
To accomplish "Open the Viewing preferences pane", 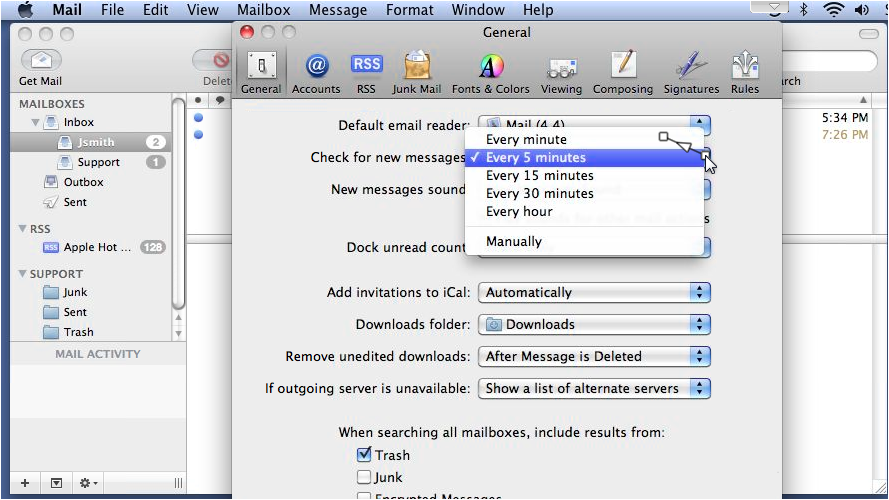I will 561,73.
